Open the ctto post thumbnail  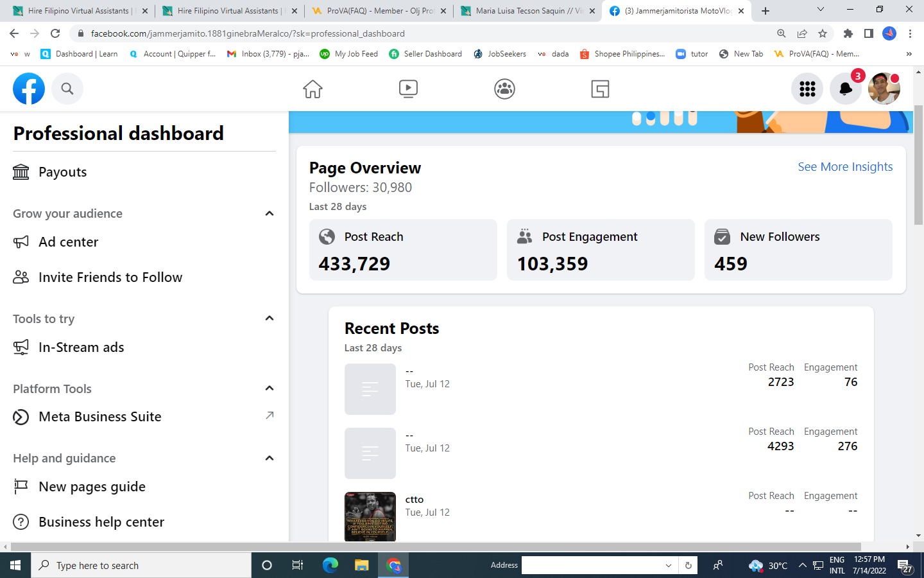pos(370,517)
